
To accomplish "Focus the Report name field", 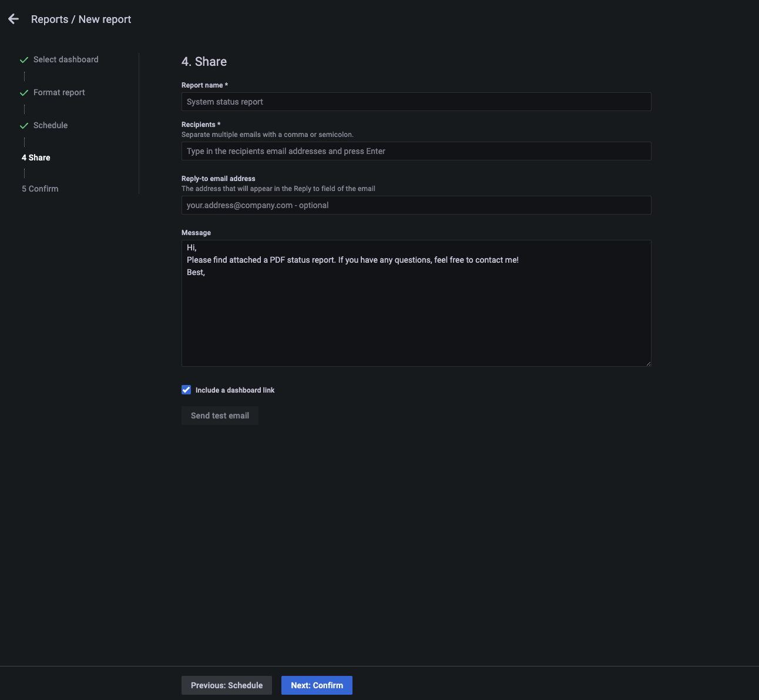I will coord(416,102).
